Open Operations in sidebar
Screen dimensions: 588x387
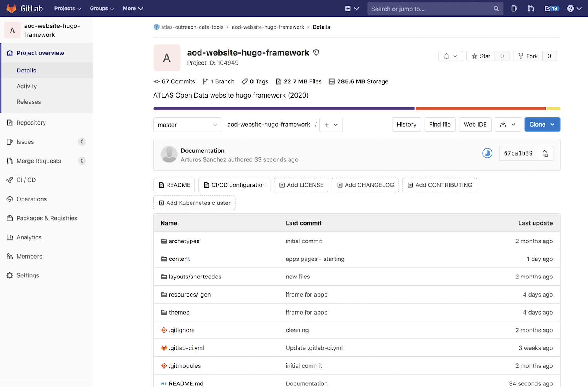click(x=47, y=199)
